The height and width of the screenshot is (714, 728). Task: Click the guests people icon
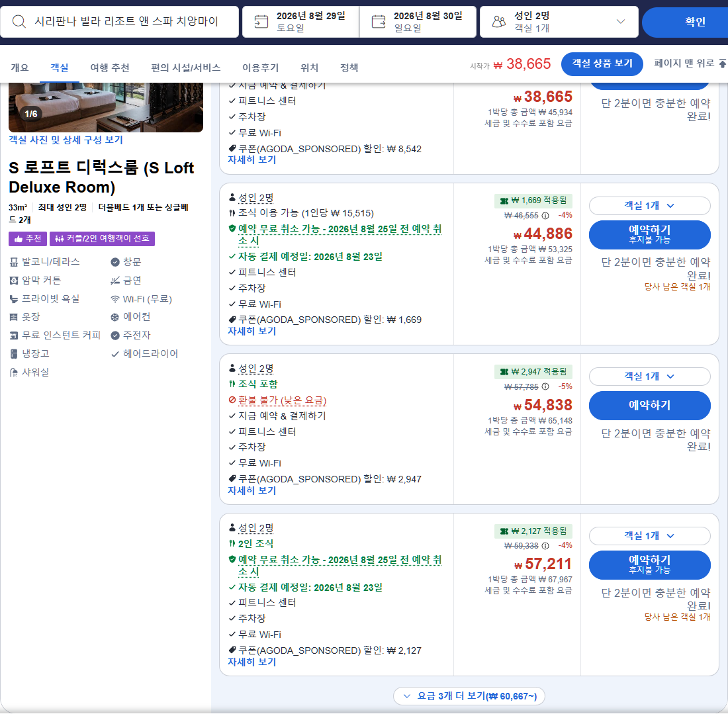[x=499, y=21]
